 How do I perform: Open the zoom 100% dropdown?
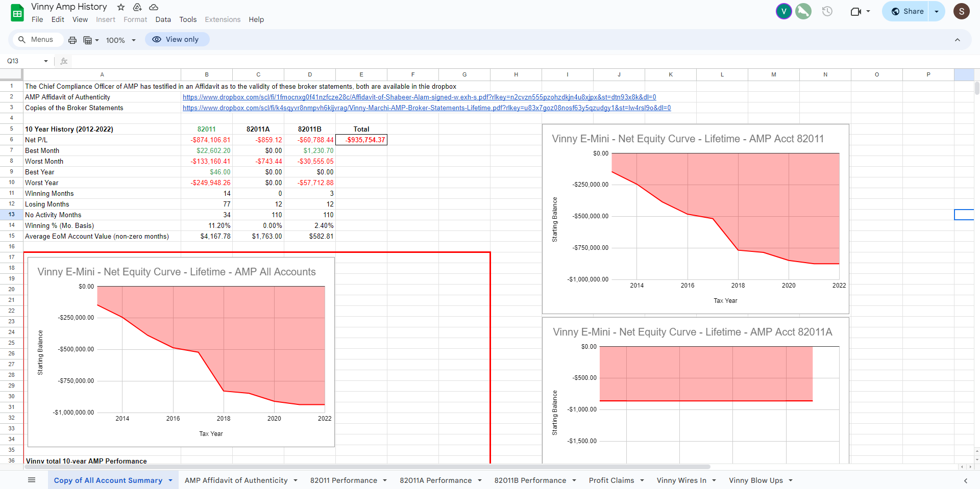tap(121, 40)
